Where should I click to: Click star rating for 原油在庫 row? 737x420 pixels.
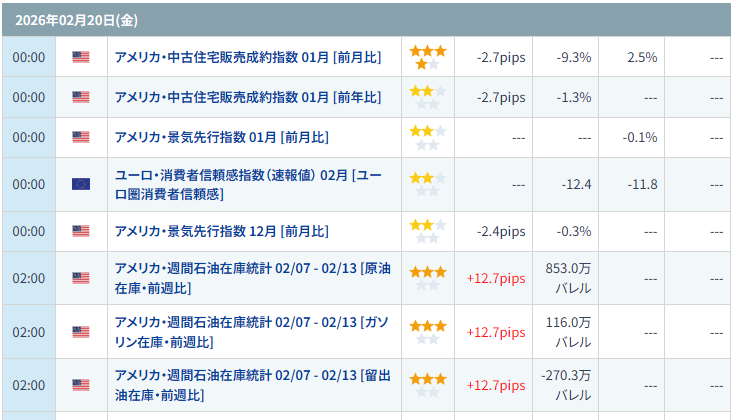point(428,278)
